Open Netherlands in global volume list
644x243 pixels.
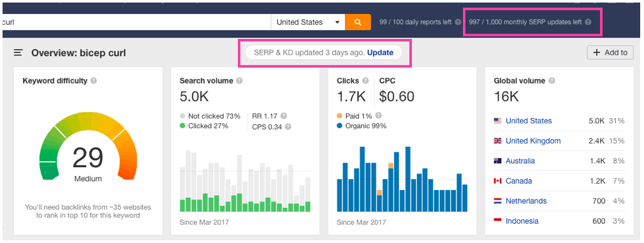[x=526, y=201]
